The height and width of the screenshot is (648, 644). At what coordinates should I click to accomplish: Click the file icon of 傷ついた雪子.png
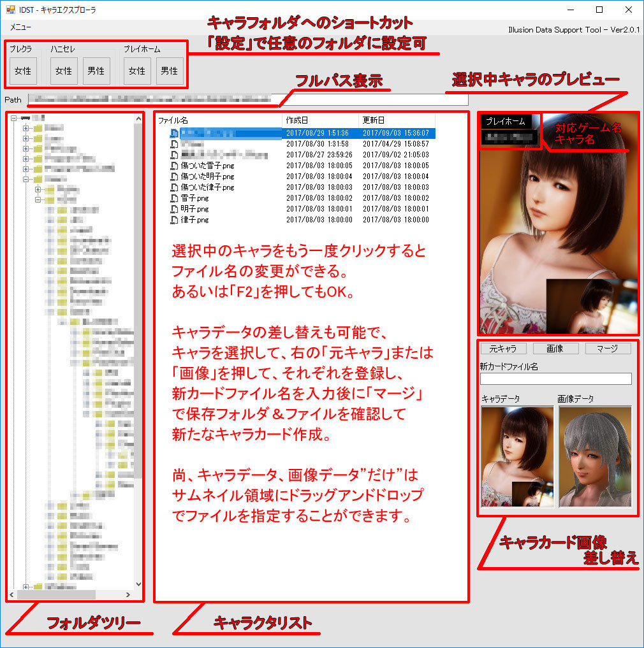click(x=174, y=166)
